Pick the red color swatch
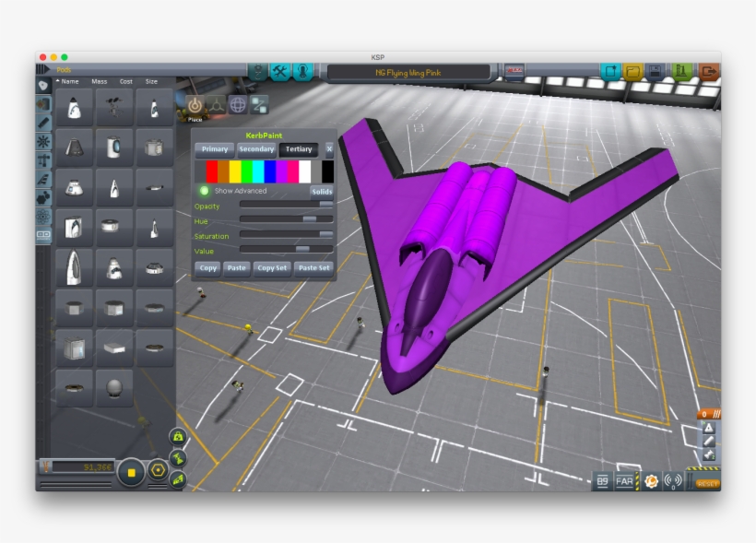 (x=212, y=171)
